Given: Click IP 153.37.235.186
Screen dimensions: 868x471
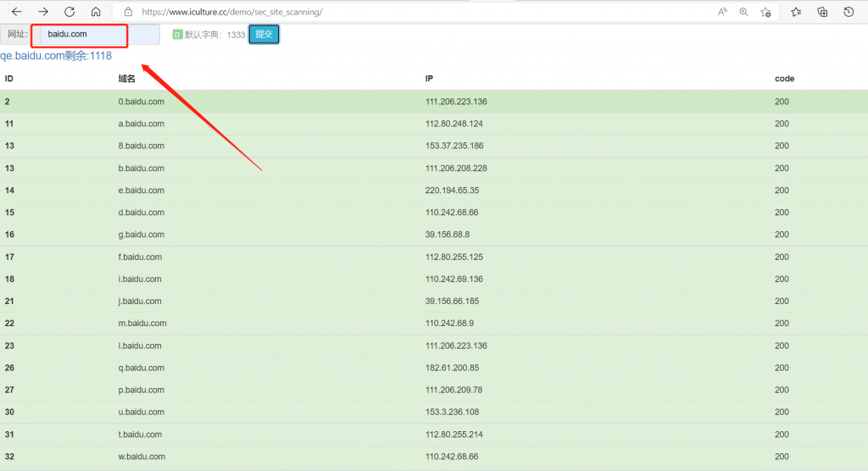Looking at the screenshot, I should [x=454, y=146].
